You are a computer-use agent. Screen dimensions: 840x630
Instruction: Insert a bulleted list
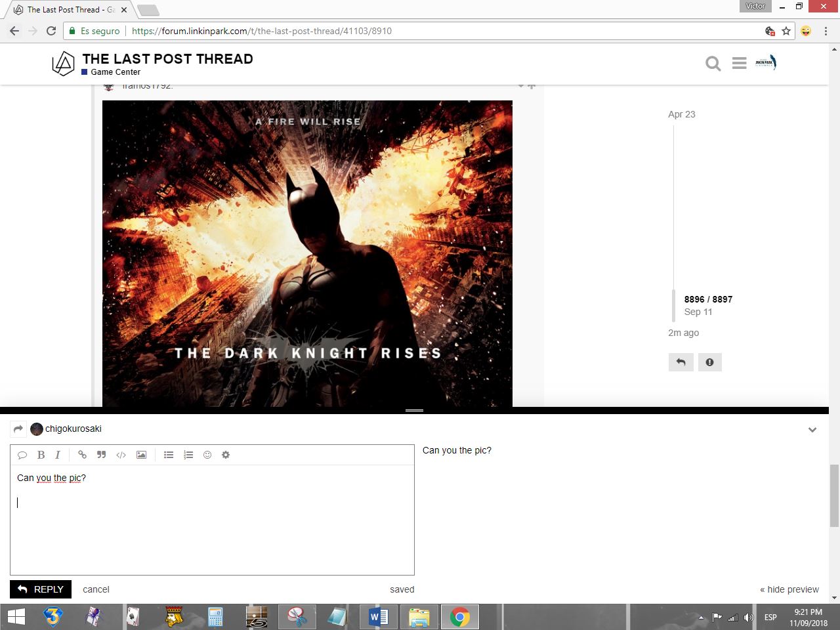click(x=169, y=455)
